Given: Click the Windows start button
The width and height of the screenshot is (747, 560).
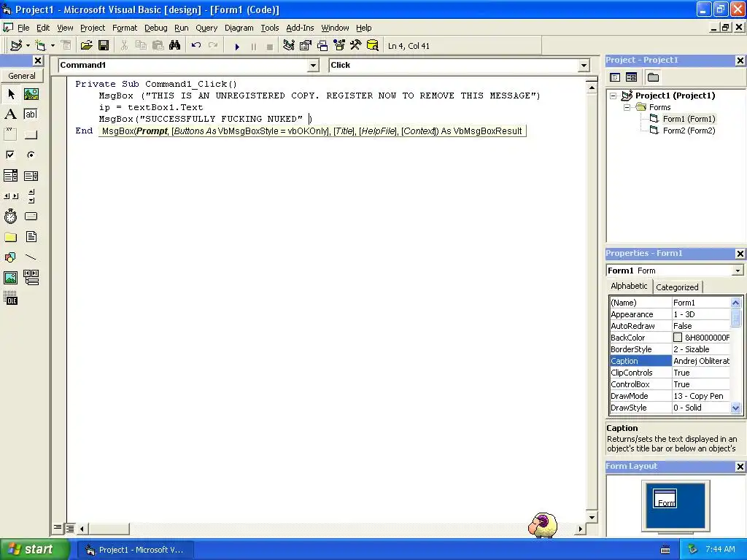Looking at the screenshot, I should click(34, 550).
